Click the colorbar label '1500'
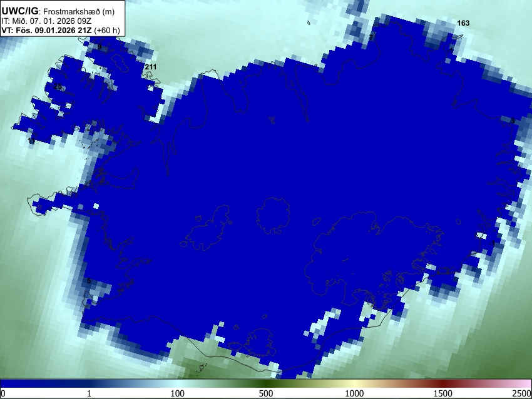Image resolution: width=532 pixels, height=399 pixels. [442, 393]
